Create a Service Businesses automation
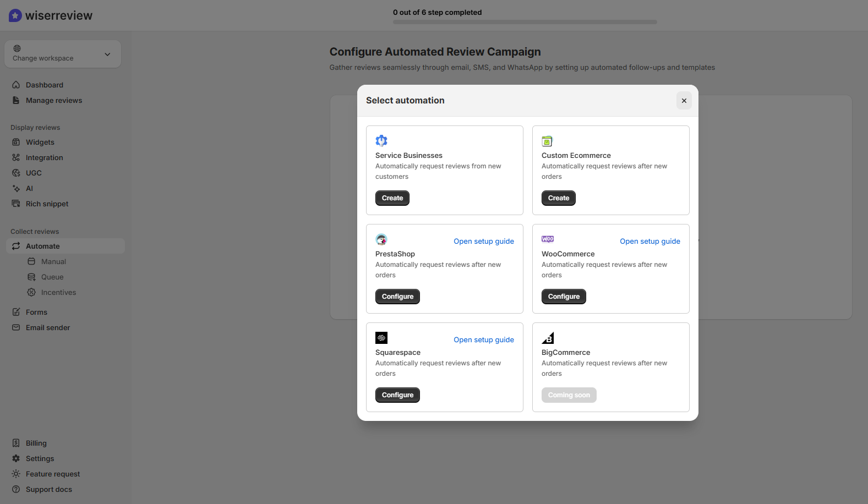The width and height of the screenshot is (868, 504). (x=392, y=198)
